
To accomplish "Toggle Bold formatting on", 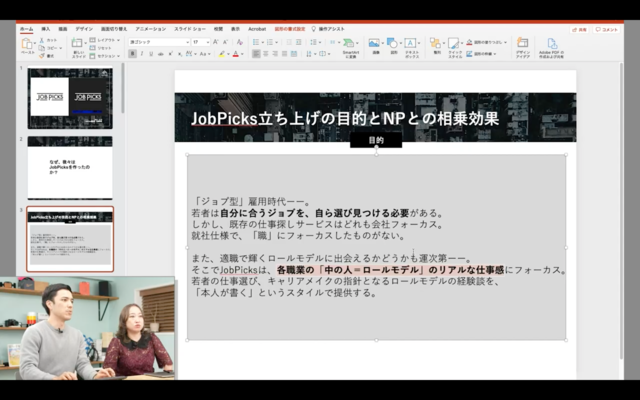I will 133,54.
